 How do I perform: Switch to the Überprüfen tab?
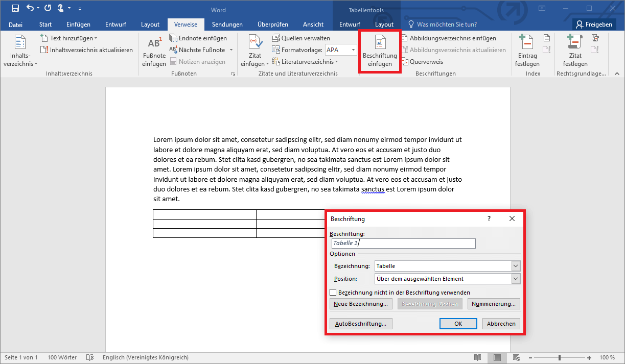(273, 25)
